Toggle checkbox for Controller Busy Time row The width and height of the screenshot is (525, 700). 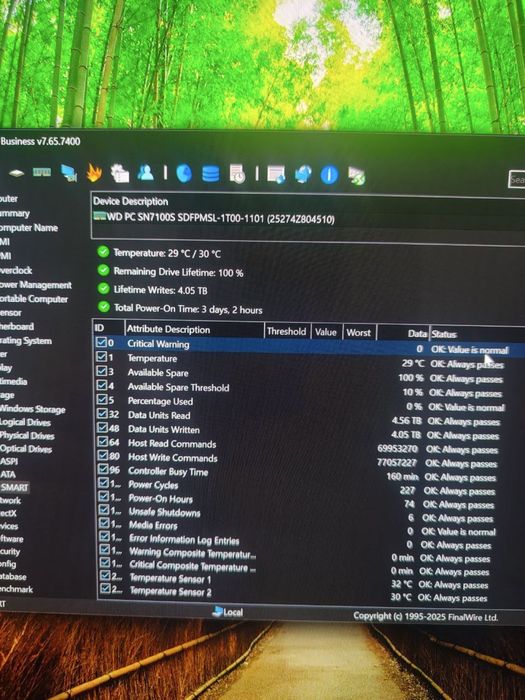pyautogui.click(x=103, y=469)
